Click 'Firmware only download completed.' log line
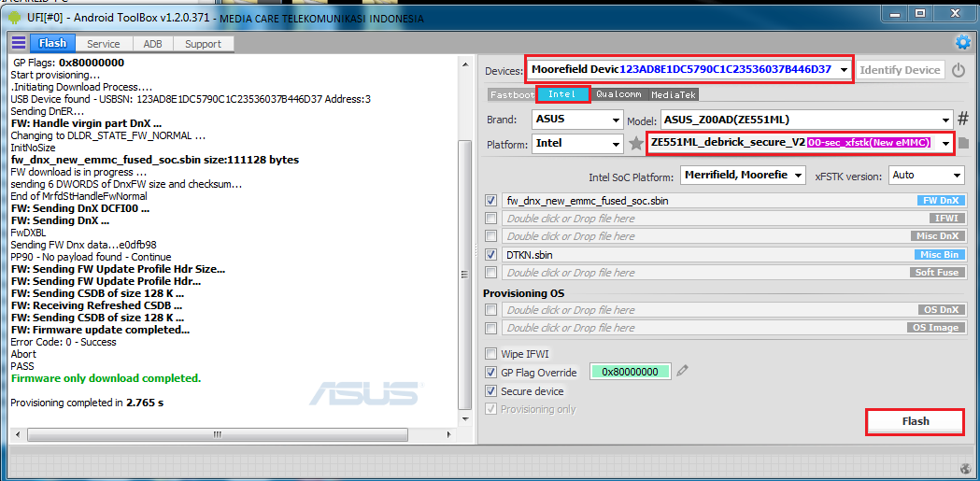Image resolution: width=980 pixels, height=481 pixels. (x=106, y=378)
